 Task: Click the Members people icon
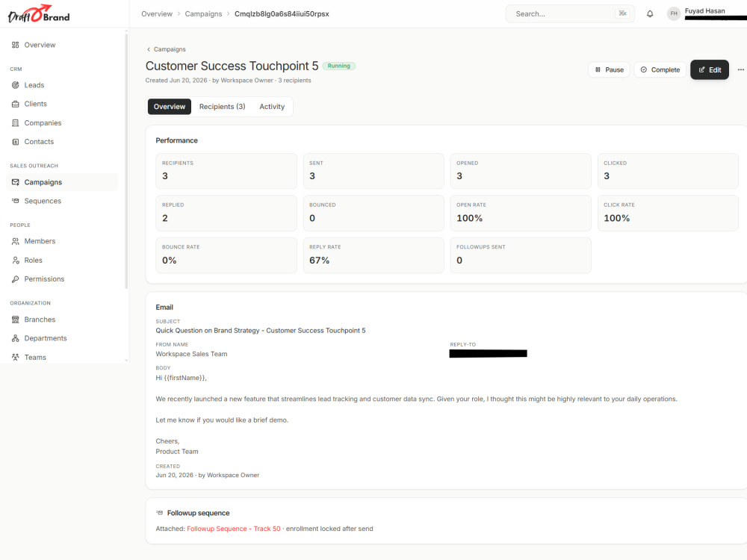pyautogui.click(x=15, y=241)
